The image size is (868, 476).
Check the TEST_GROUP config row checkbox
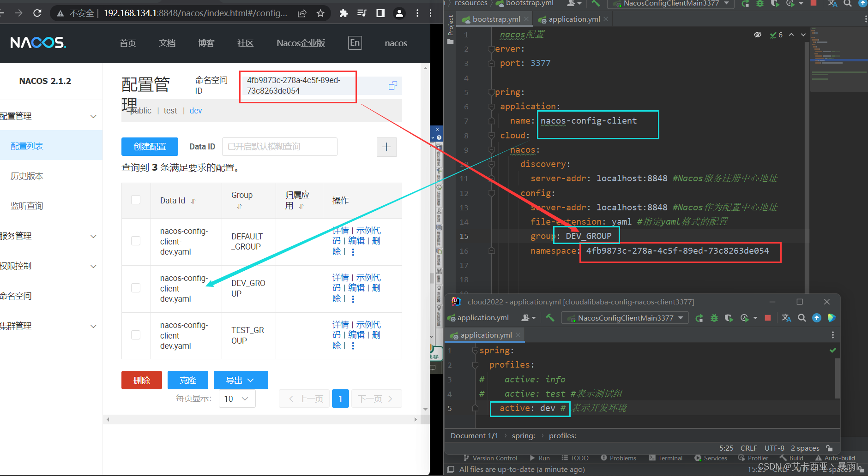(136, 335)
